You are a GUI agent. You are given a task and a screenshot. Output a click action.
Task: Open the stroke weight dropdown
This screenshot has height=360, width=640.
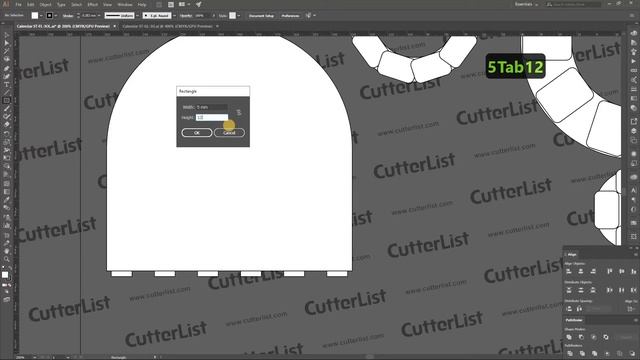click(99, 16)
